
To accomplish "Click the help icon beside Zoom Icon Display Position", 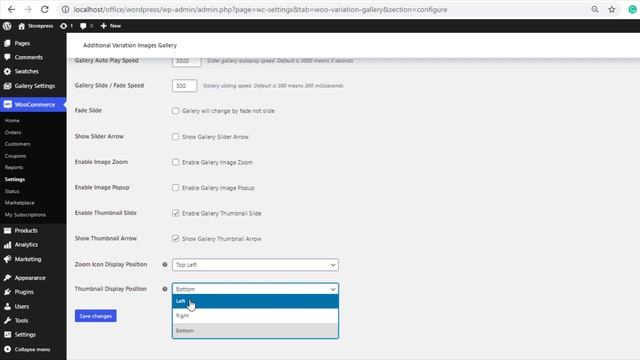I will (x=165, y=264).
